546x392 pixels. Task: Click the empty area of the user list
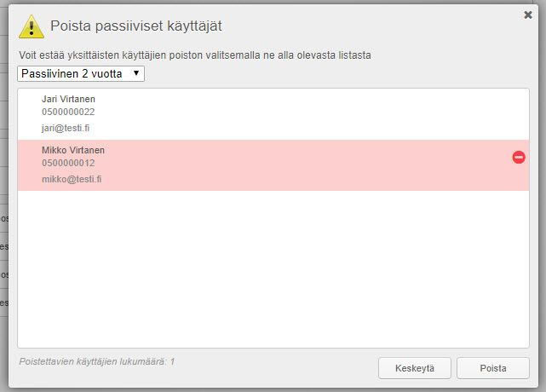pyautogui.click(x=273, y=269)
